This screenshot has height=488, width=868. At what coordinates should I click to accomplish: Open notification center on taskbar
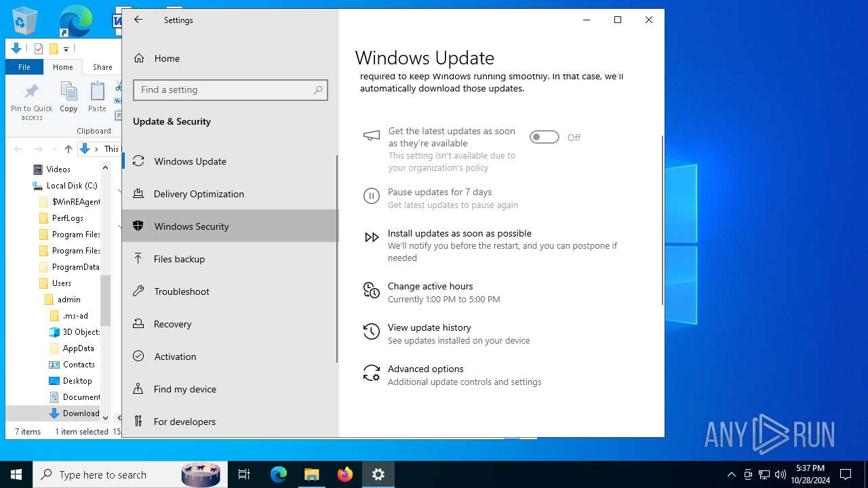coord(846,474)
